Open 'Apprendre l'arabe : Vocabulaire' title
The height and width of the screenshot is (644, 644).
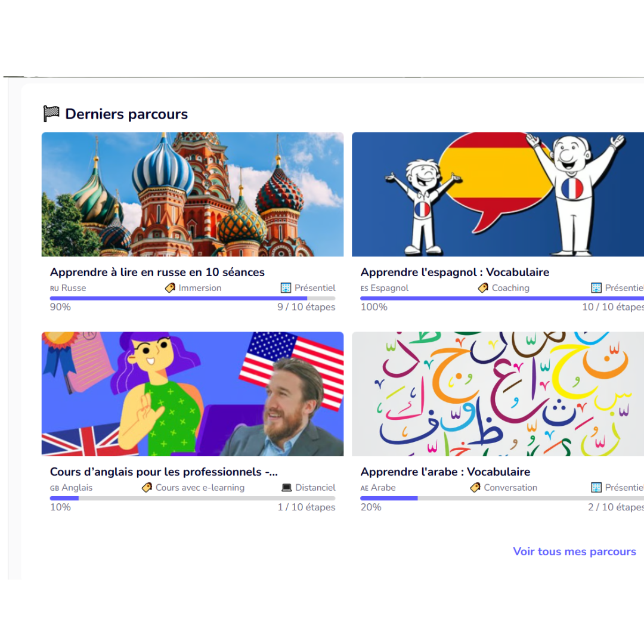point(445,472)
